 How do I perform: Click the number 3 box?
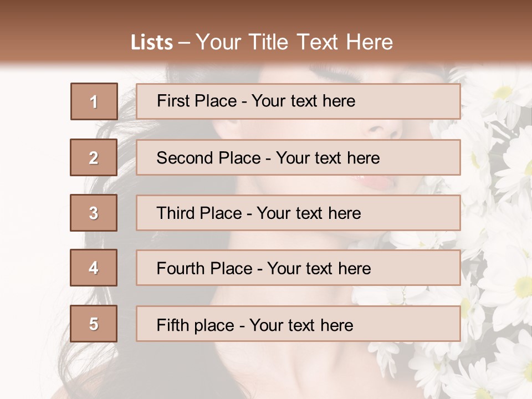94,213
